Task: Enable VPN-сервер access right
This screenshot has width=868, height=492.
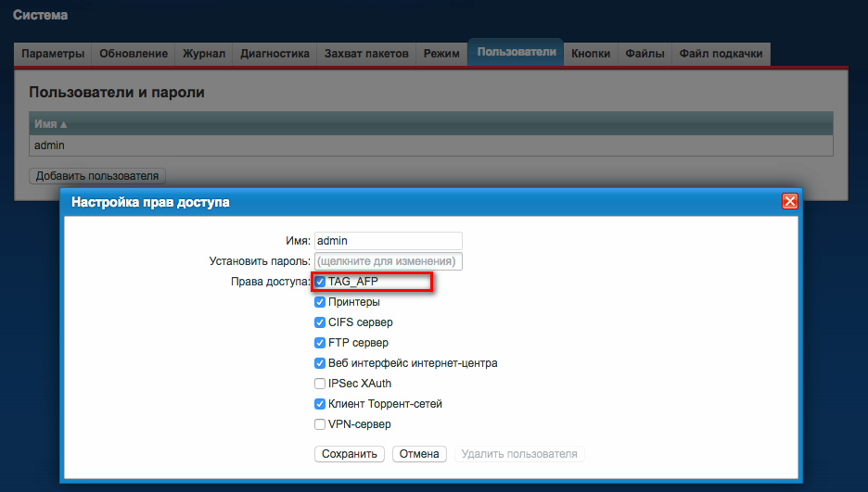Action: 320,424
